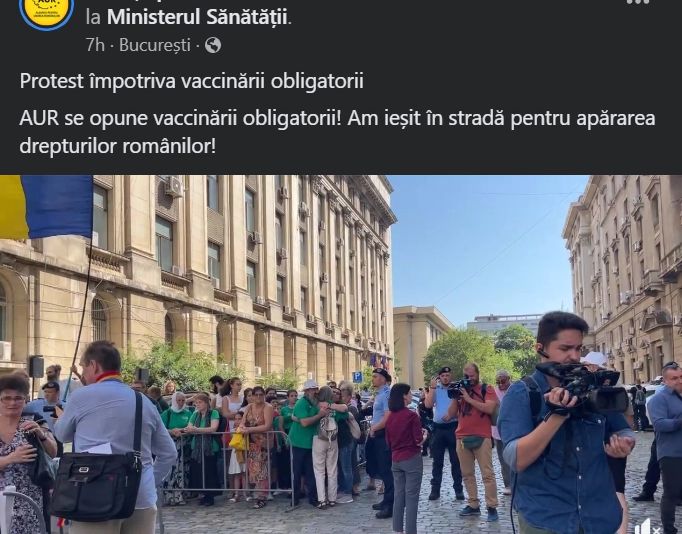Viewport: 682px width, 534px height.
Task: Open the AUR page profile picture
Action: [x=47, y=11]
